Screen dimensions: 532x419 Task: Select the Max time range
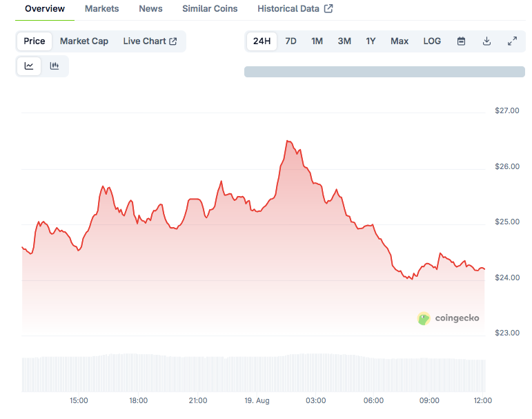pos(400,41)
